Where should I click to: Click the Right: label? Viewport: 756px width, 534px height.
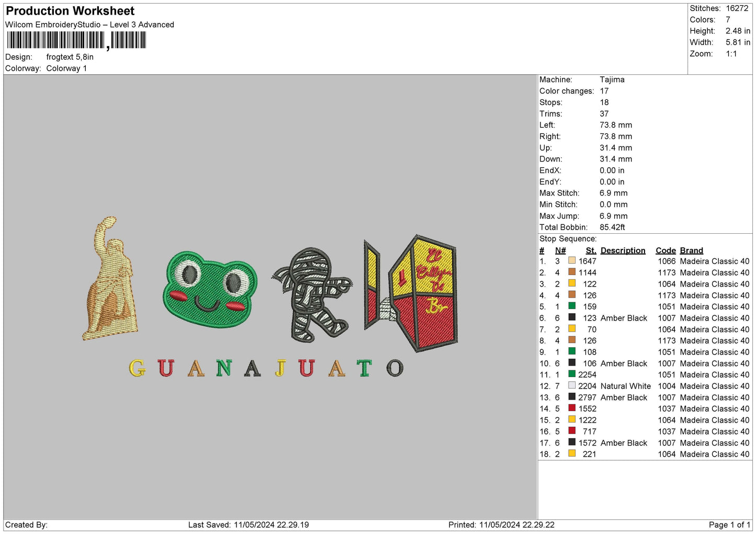pos(550,137)
